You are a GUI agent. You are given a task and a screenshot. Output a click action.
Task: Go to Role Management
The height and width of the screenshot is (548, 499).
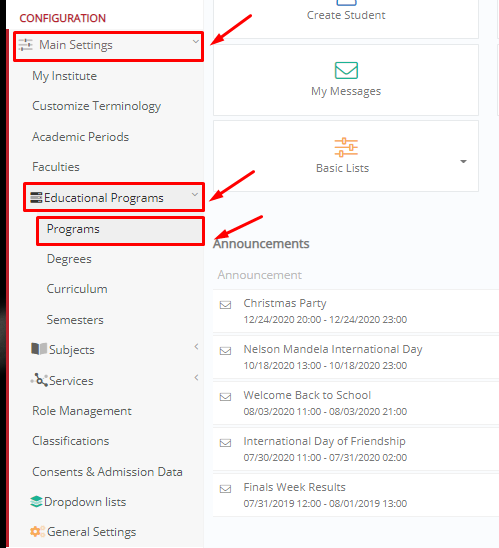82,411
